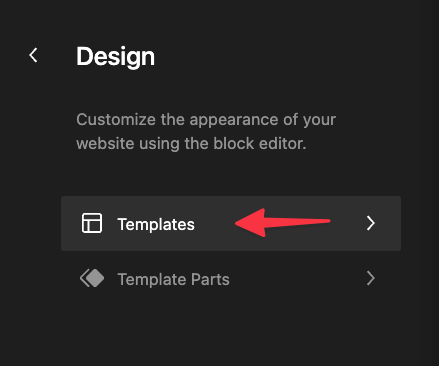Click the arrowhead icon right of Templates

point(371,223)
